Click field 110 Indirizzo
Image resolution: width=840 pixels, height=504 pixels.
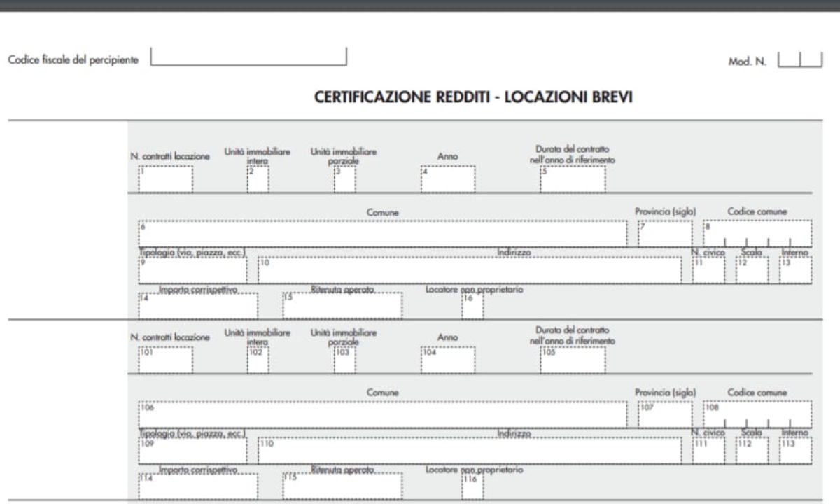click(x=469, y=450)
